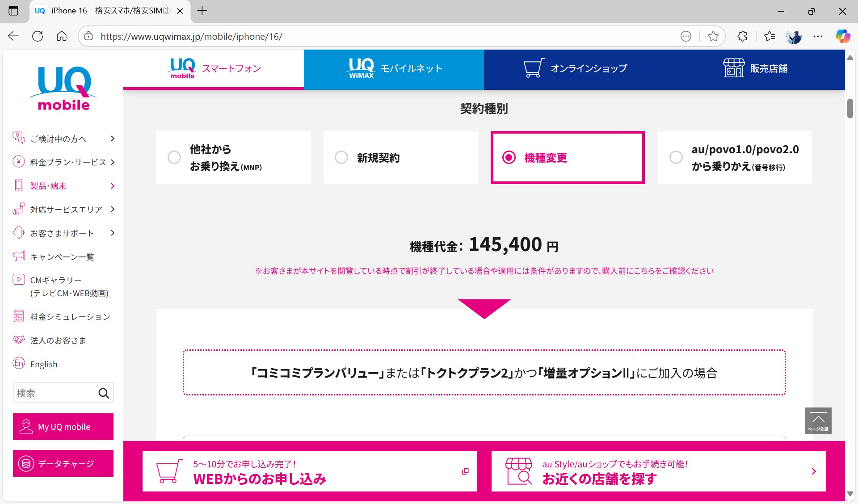Select 新規契約 radio option
The image size is (858, 504).
point(341,157)
